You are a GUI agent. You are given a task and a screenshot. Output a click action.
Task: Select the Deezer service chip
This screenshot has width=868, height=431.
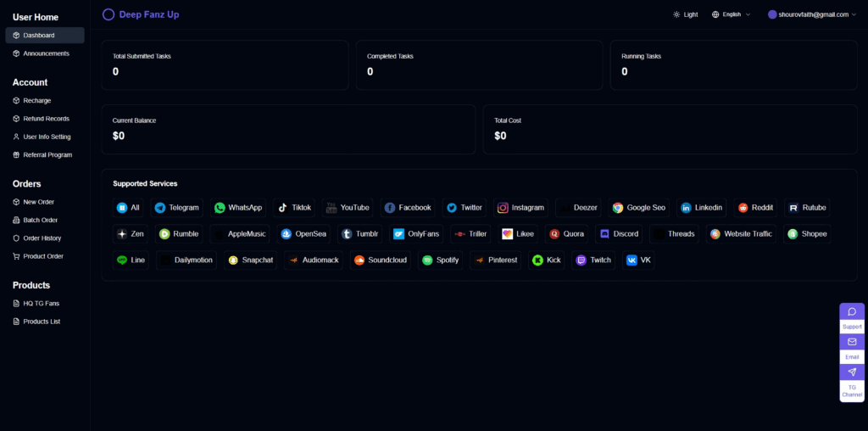pyautogui.click(x=578, y=208)
